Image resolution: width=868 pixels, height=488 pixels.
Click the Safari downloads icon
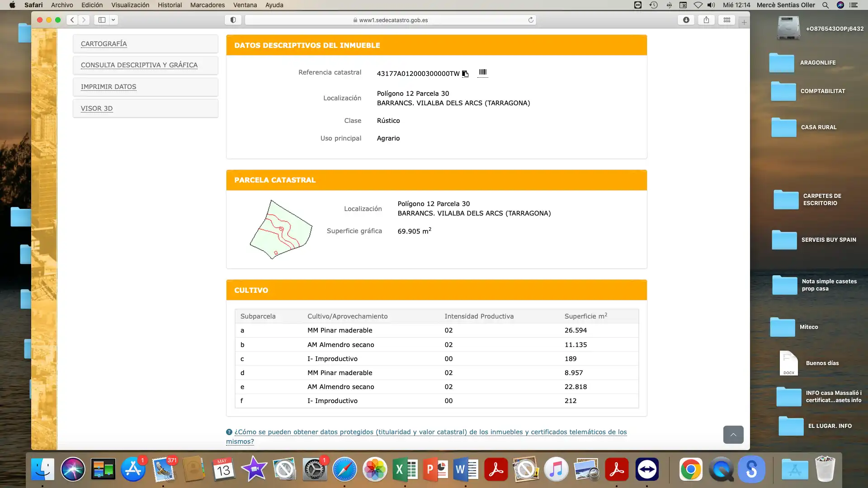pyautogui.click(x=686, y=20)
